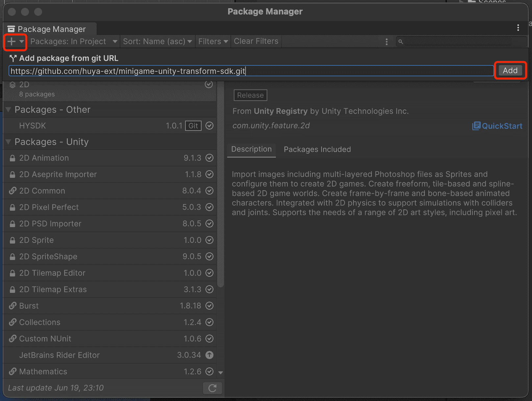Image resolution: width=532 pixels, height=401 pixels.
Task: Click the 2D feature layers icon
Action: [x=12, y=85]
